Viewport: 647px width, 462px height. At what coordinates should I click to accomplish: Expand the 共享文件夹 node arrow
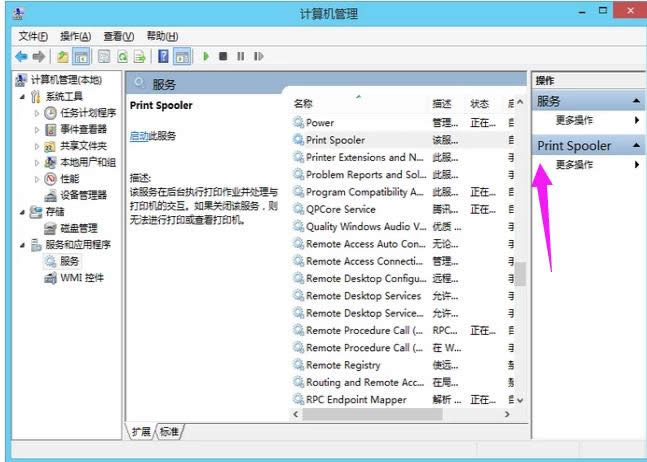pyautogui.click(x=37, y=146)
